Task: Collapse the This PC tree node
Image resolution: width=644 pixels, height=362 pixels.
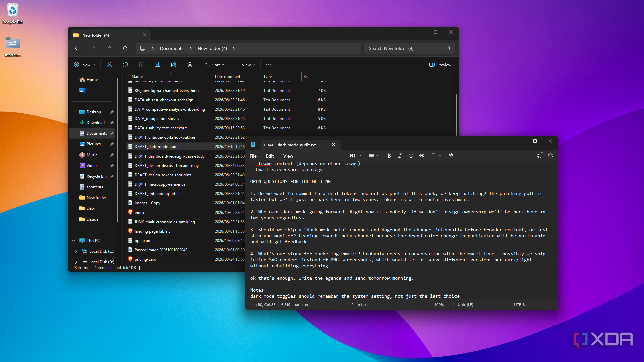Action: tap(74, 241)
